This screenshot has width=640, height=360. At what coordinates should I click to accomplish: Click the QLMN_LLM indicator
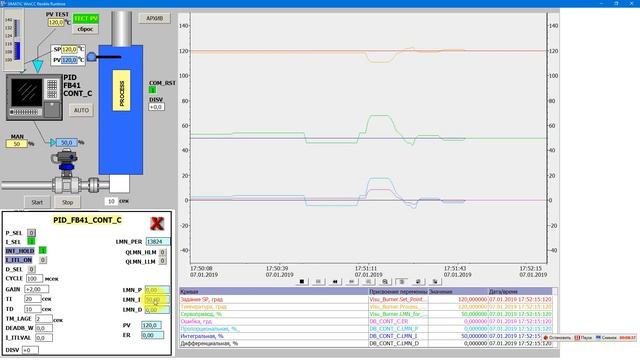(162, 261)
